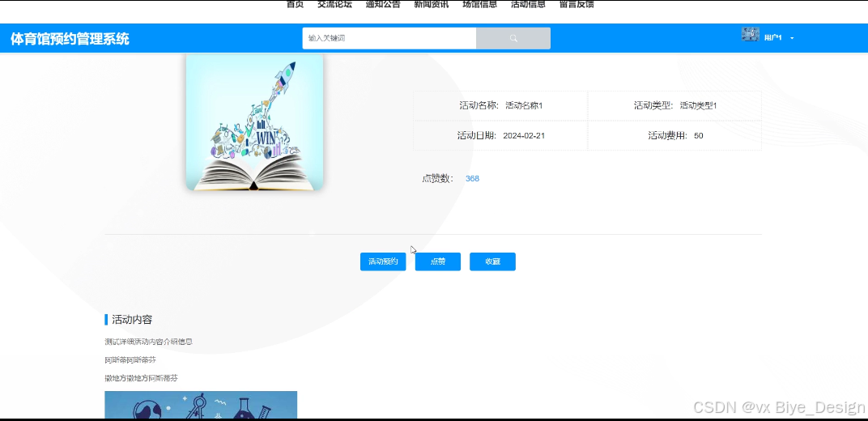Go to 通知公告 in navigation

coord(383,4)
